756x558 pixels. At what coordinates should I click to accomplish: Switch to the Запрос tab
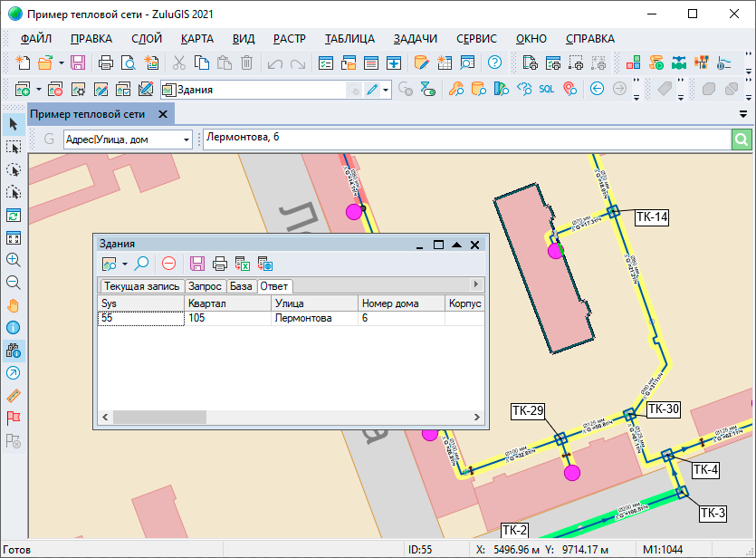(x=205, y=286)
